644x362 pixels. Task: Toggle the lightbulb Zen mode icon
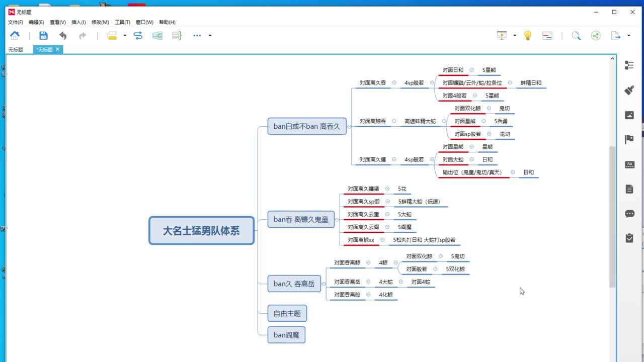tap(527, 35)
